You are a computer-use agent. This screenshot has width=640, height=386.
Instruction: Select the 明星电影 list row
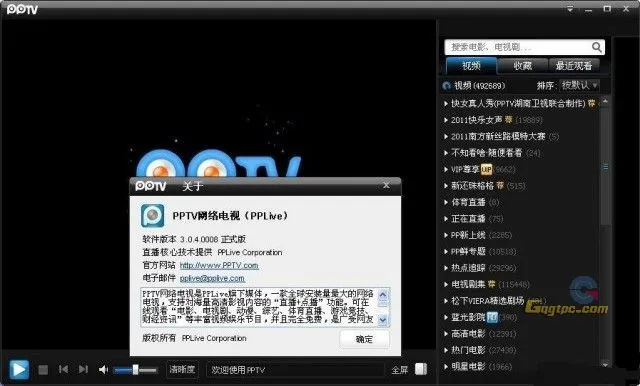pyautogui.click(x=520, y=366)
